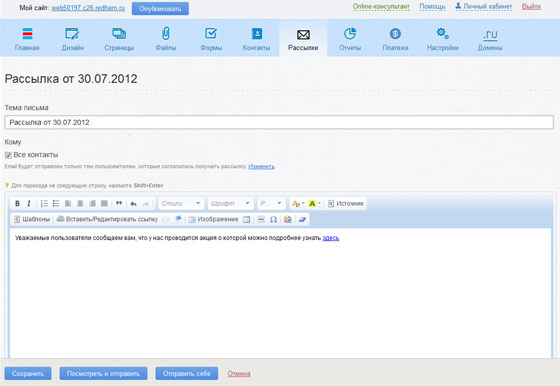Image resolution: width=560 pixels, height=386 pixels.
Task: Align text right
Action: (x=92, y=204)
